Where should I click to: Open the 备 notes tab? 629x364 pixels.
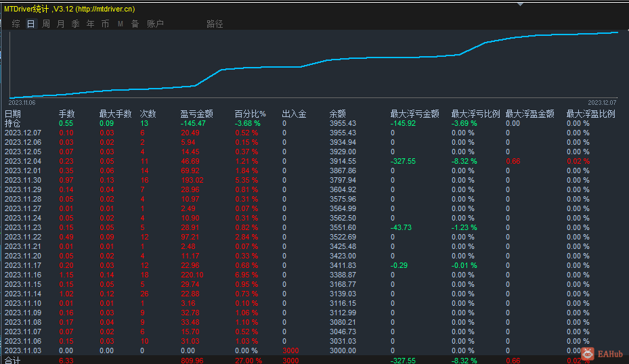tap(135, 24)
